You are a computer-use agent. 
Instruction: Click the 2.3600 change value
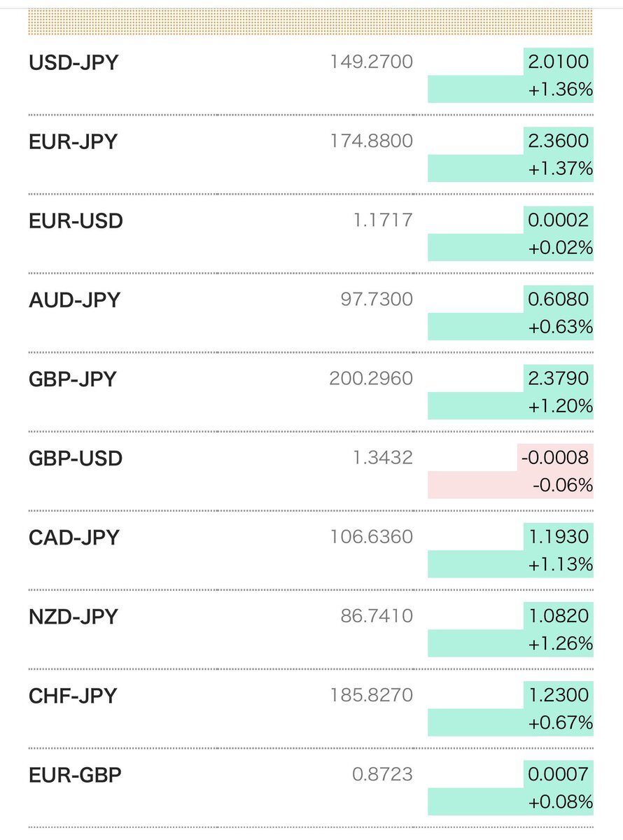(x=558, y=141)
